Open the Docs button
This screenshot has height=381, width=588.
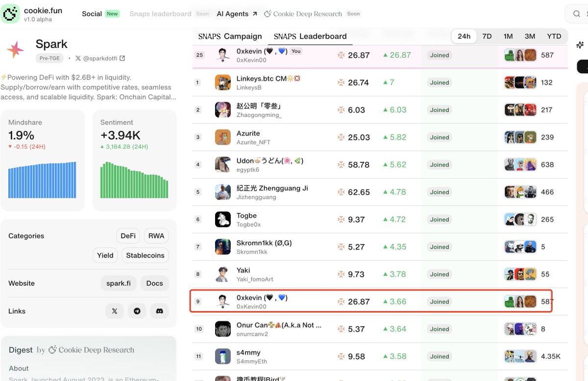(154, 283)
